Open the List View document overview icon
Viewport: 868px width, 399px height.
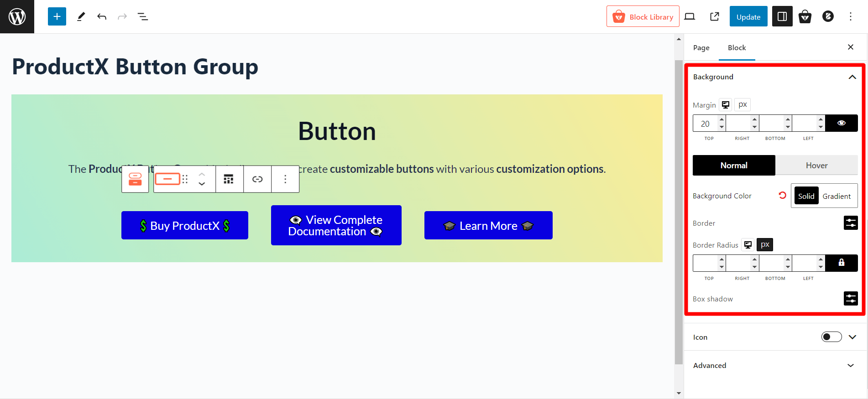[x=143, y=16]
